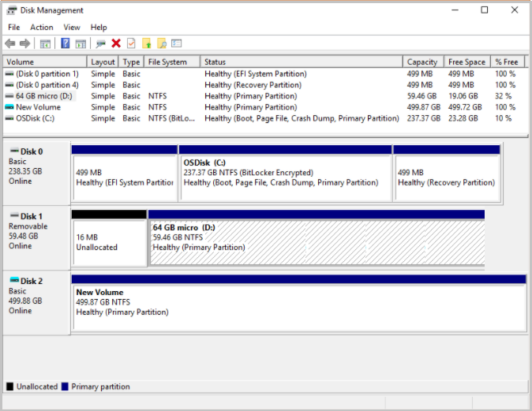Open the File menu
This screenshot has width=532, height=411.
point(14,27)
